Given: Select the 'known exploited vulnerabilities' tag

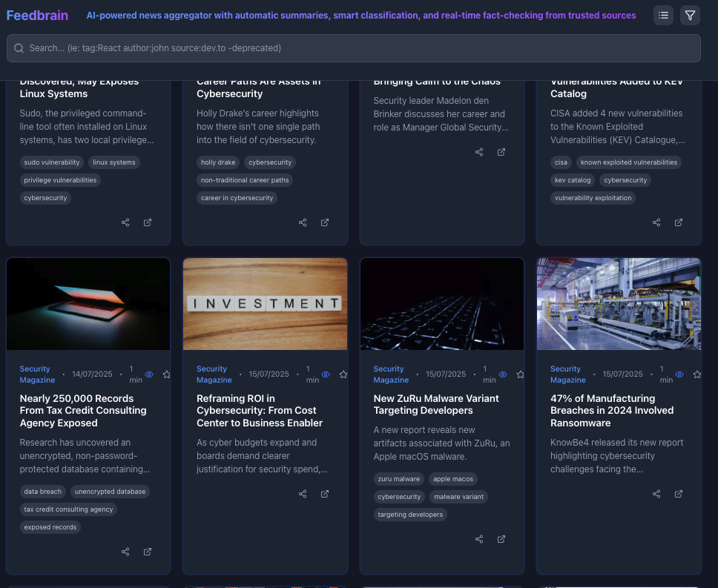Looking at the screenshot, I should (x=629, y=162).
